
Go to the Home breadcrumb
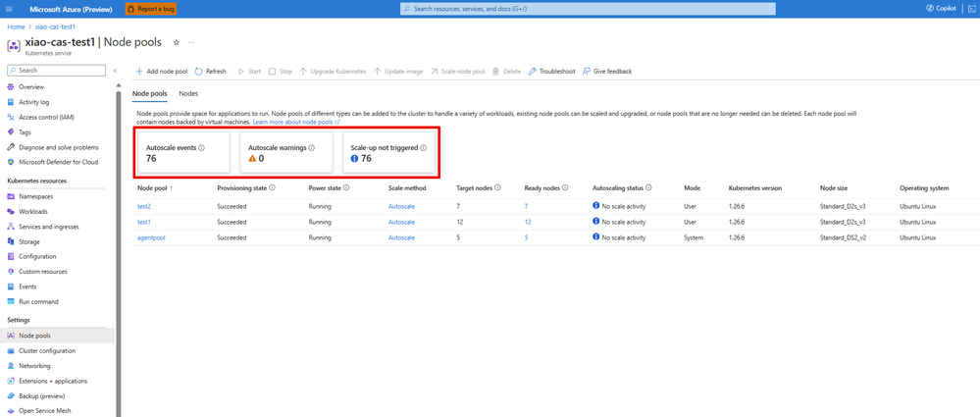coord(16,26)
